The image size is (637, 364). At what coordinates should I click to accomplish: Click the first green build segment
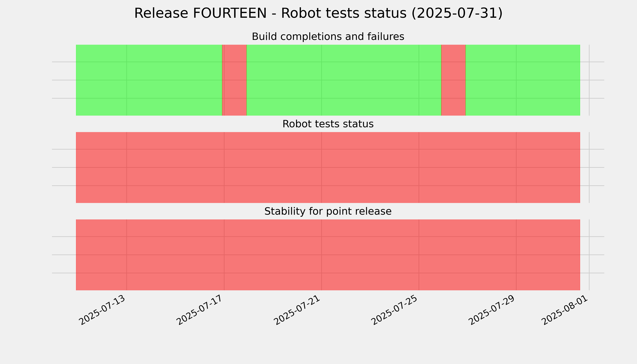(x=149, y=80)
